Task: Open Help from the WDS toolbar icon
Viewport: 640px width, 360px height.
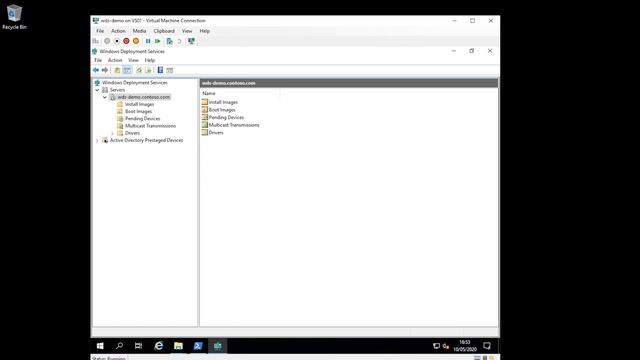Action: (x=160, y=70)
